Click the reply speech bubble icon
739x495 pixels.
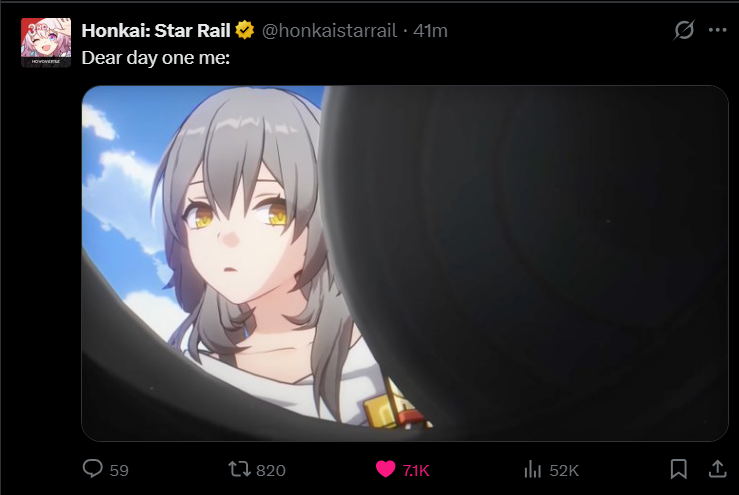point(92,469)
